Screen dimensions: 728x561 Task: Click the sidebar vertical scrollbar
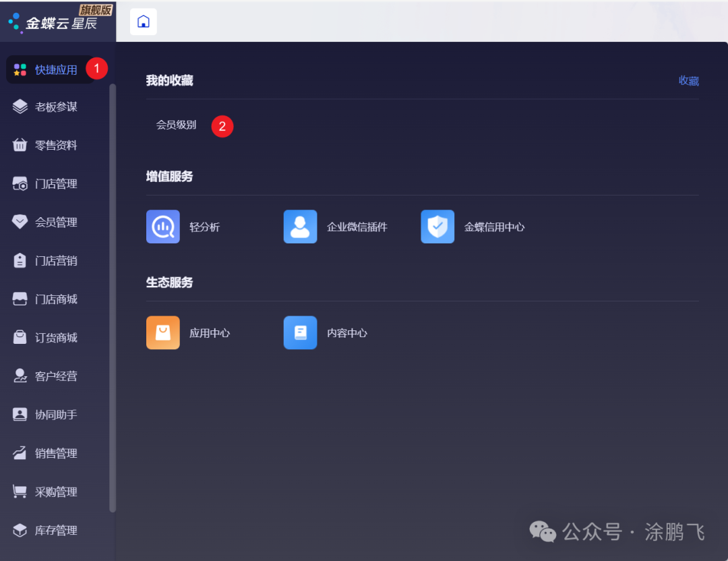[113, 297]
